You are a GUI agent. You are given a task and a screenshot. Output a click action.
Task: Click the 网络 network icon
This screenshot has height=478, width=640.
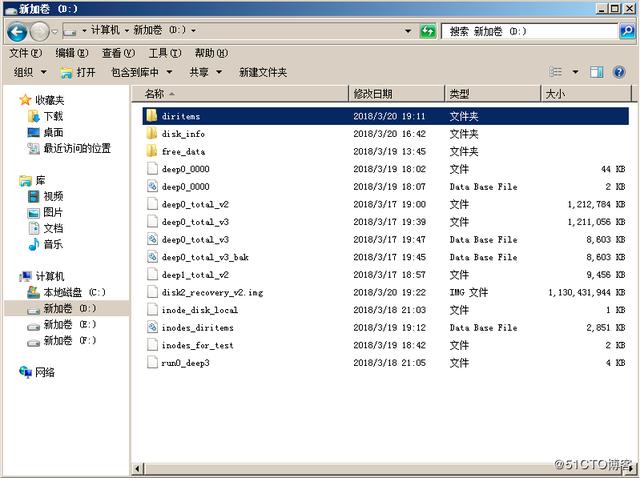(25, 372)
